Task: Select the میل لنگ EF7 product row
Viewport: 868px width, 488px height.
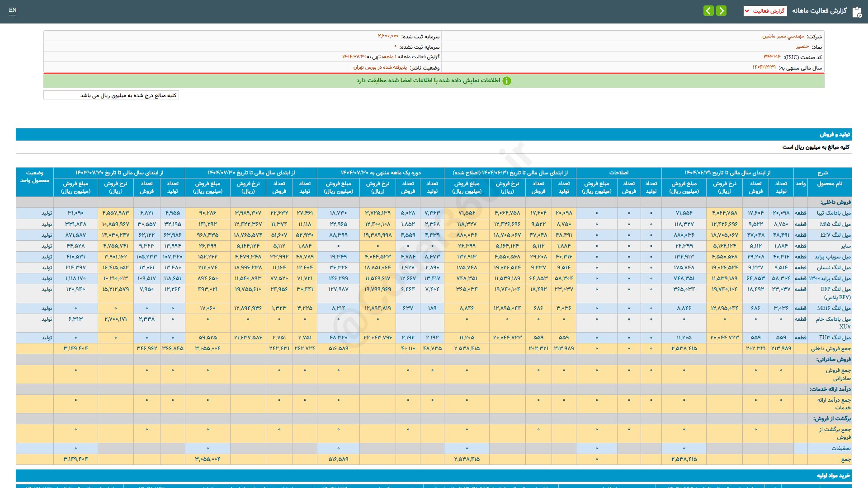Action: (835, 235)
